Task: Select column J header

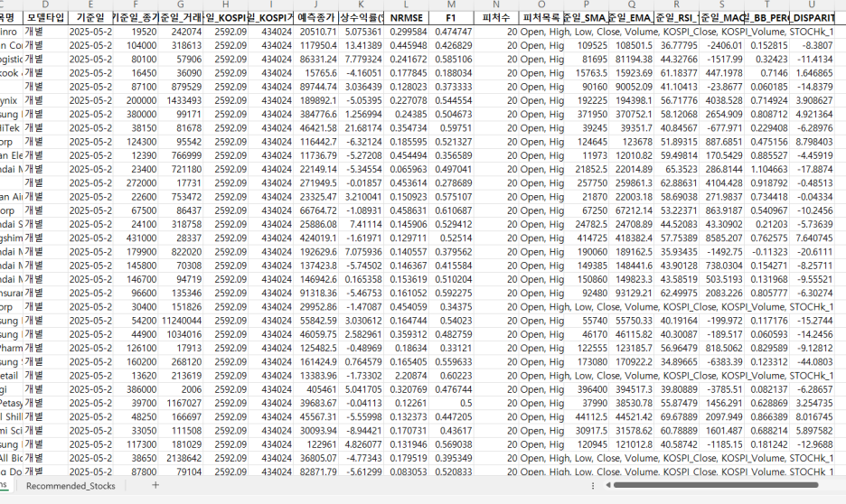Action: pyautogui.click(x=315, y=5)
